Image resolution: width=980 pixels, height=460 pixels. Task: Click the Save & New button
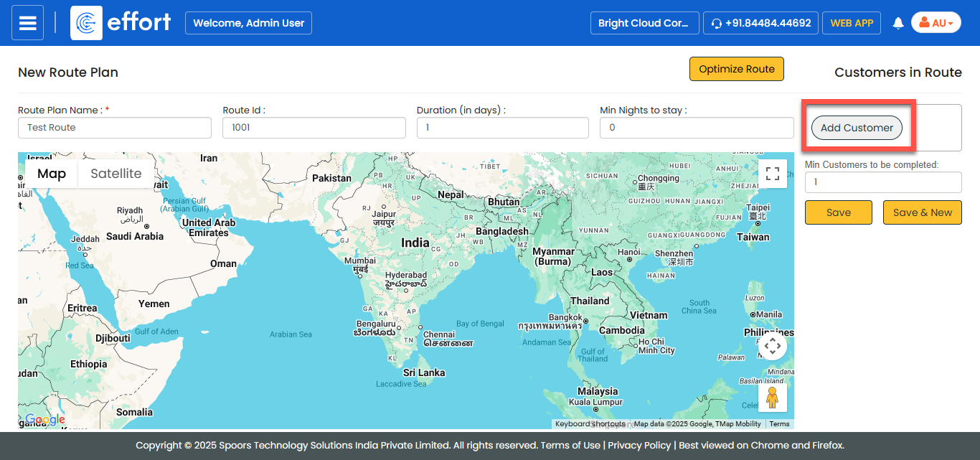[x=922, y=212]
